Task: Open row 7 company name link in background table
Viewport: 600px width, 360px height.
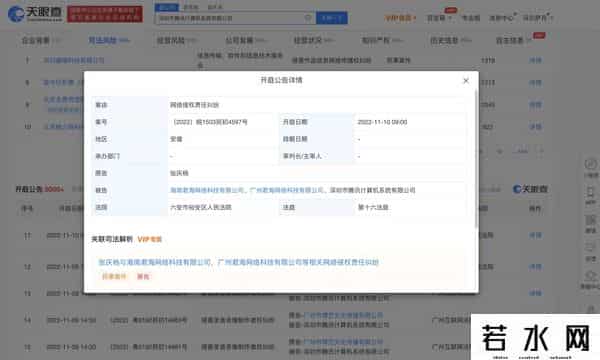Action: [73, 60]
